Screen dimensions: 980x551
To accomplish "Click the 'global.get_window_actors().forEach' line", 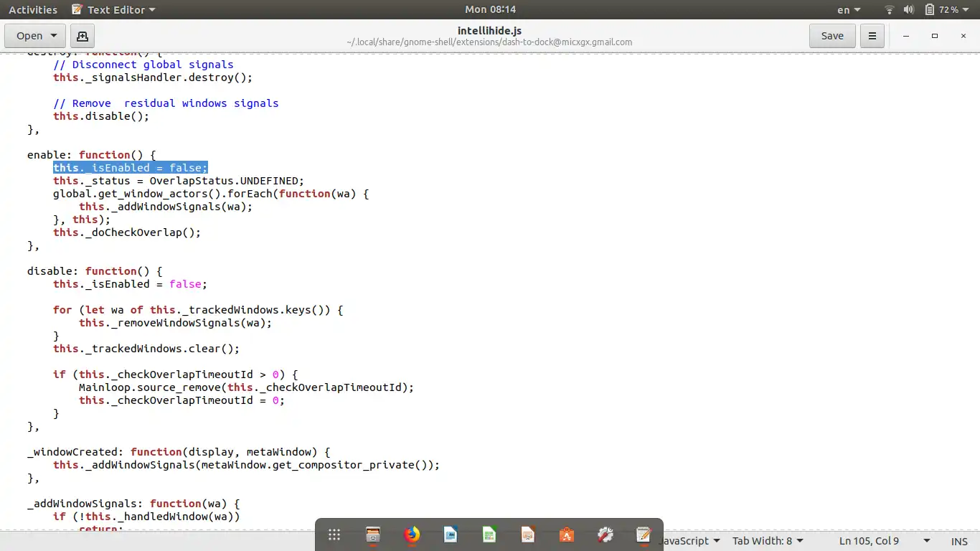I will tap(211, 194).
